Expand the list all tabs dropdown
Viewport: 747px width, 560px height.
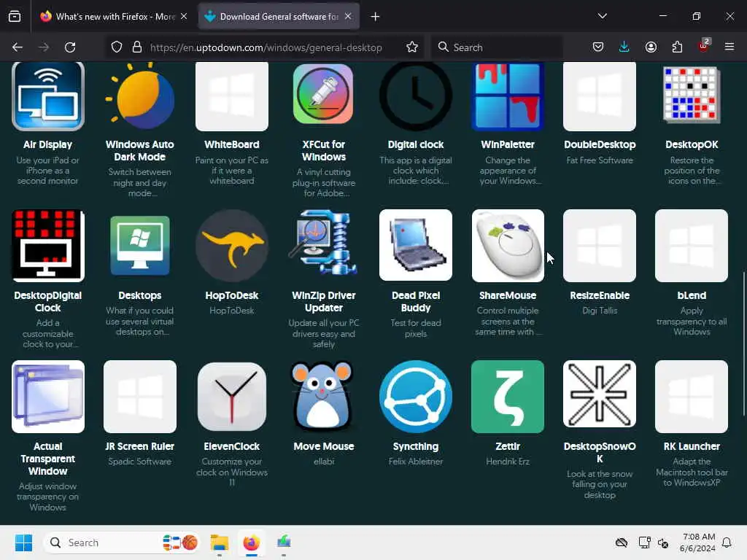602,16
